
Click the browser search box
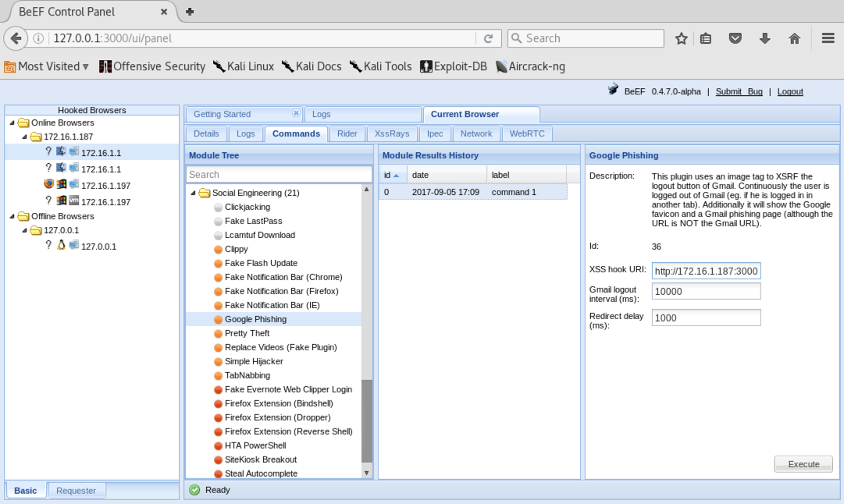586,38
